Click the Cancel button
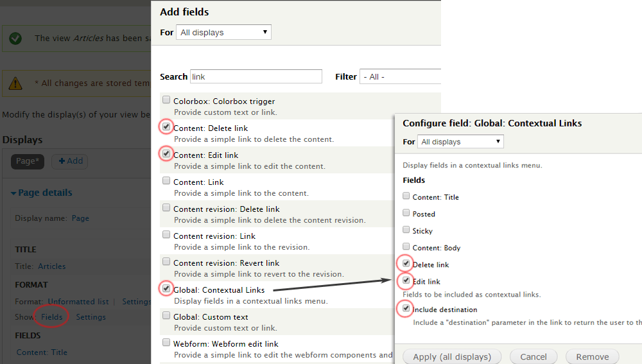The height and width of the screenshot is (364, 642). click(x=534, y=357)
